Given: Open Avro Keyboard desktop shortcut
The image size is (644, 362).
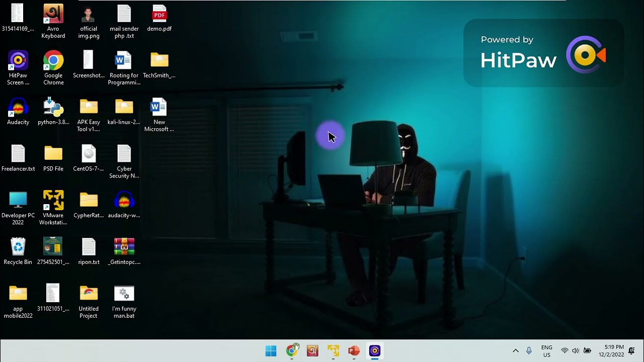Looking at the screenshot, I should coord(53,21).
